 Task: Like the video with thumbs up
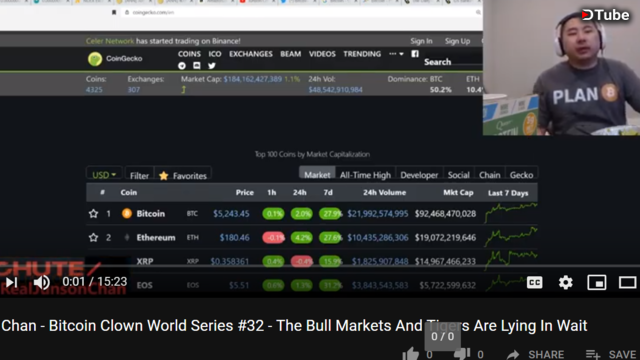410,354
